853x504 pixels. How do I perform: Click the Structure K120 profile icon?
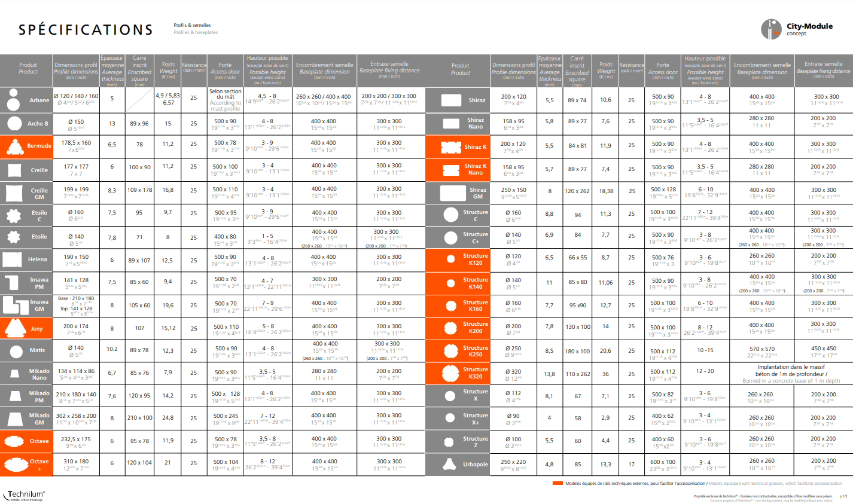click(x=451, y=259)
